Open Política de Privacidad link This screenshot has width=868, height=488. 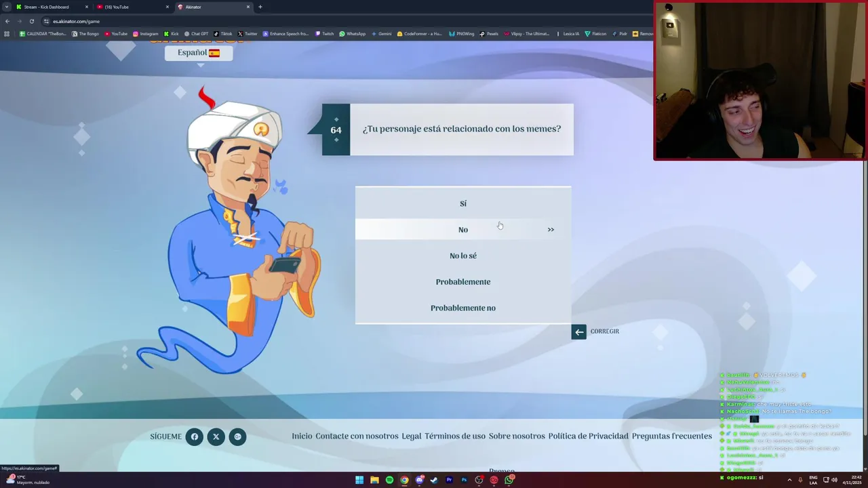point(589,436)
